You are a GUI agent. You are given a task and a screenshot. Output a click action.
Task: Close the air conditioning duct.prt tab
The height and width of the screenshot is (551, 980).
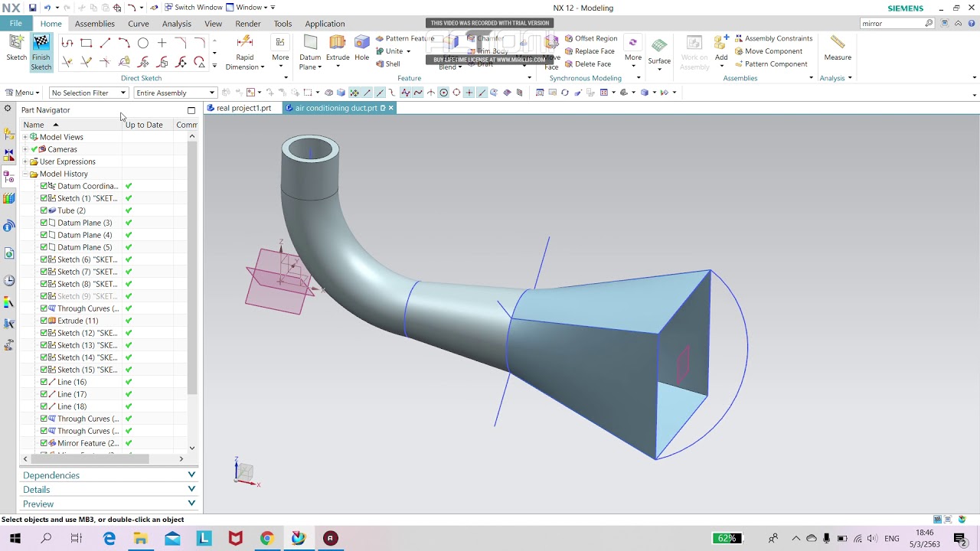click(x=390, y=108)
